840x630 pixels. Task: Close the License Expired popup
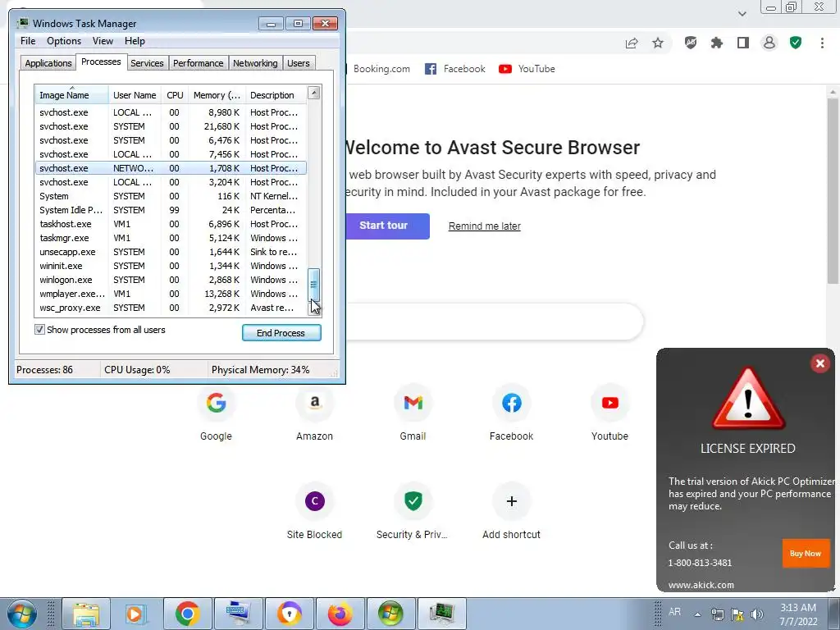coord(819,363)
